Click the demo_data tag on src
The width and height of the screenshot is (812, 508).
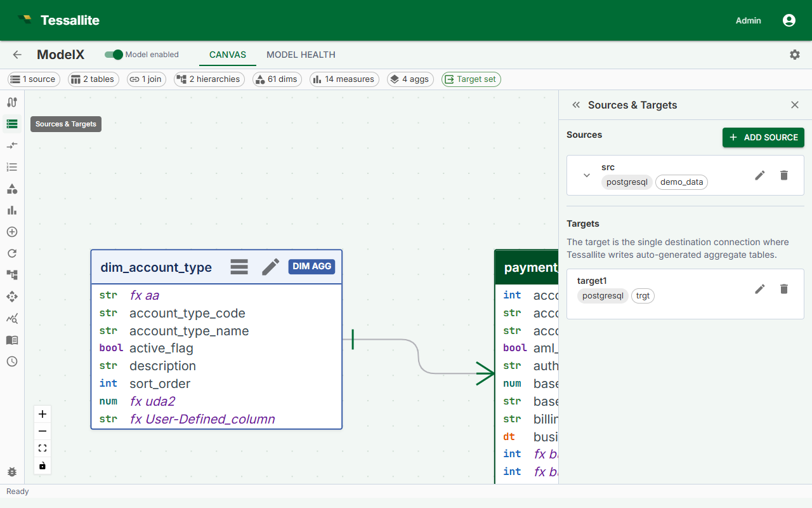coord(682,182)
